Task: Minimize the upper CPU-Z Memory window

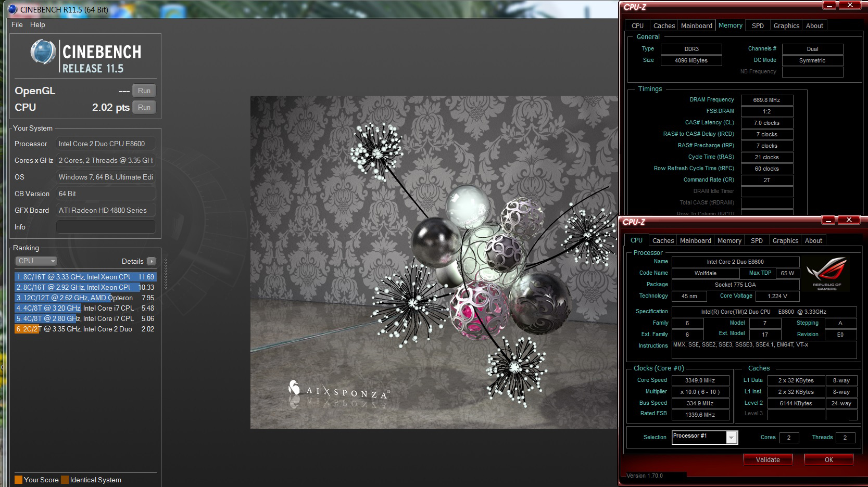Action: pyautogui.click(x=829, y=5)
